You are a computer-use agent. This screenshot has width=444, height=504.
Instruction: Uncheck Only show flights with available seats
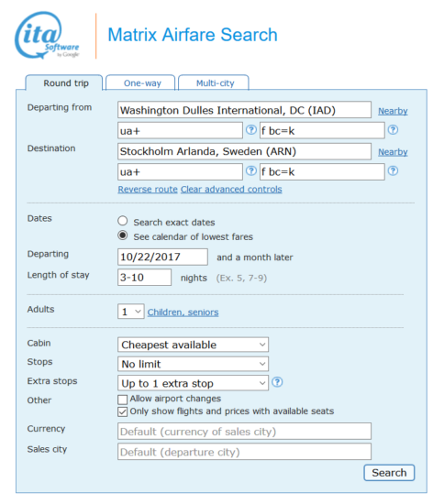tap(122, 411)
